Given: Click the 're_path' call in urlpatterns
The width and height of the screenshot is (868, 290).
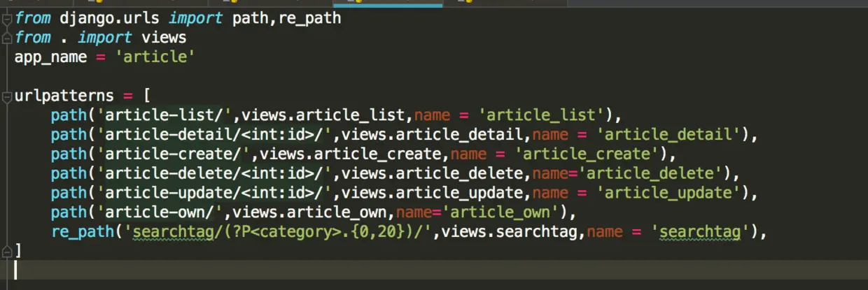Looking at the screenshot, I should tap(83, 231).
